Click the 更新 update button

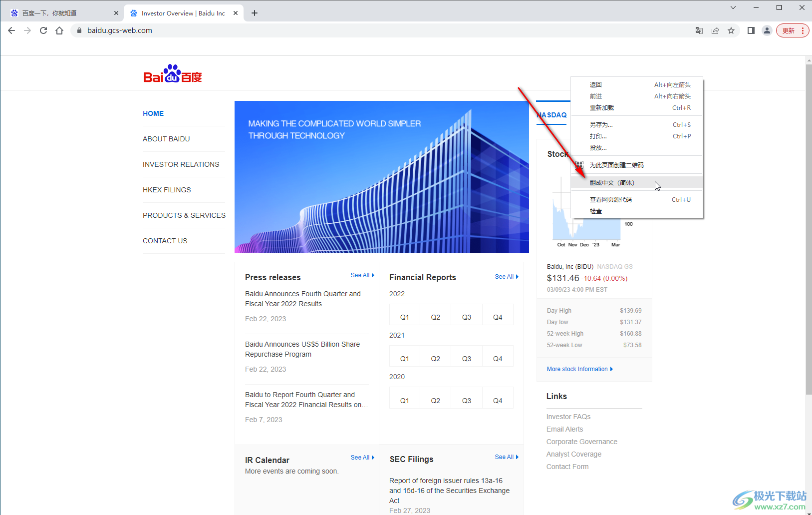[793, 30]
